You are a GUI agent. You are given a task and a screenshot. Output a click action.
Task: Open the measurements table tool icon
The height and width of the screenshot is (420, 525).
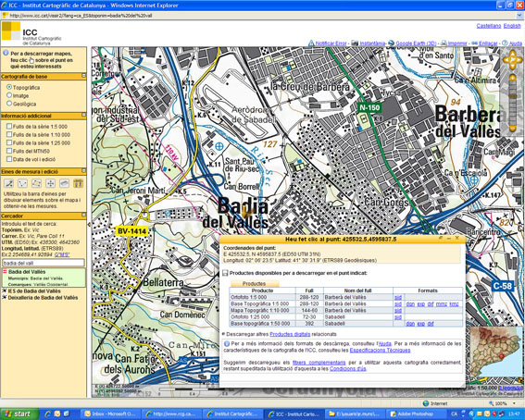78,183
